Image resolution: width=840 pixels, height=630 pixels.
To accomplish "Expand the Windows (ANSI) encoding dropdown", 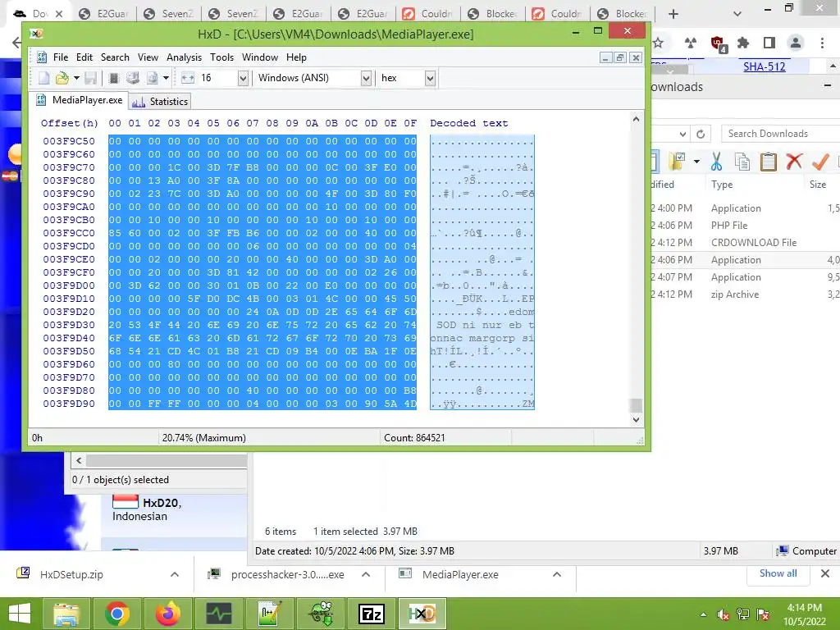I will point(366,78).
